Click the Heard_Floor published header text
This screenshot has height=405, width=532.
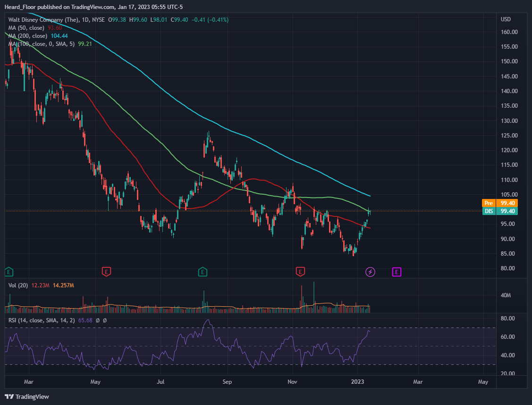(x=93, y=7)
